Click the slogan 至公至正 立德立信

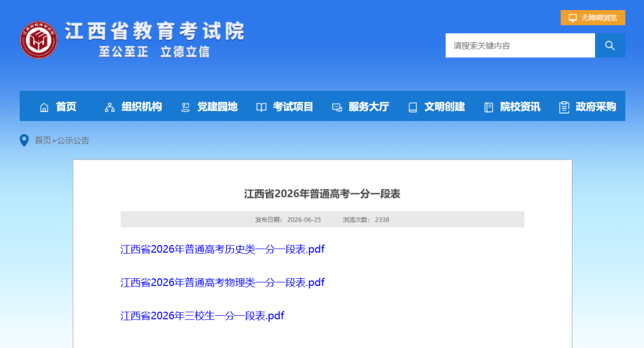[154, 52]
